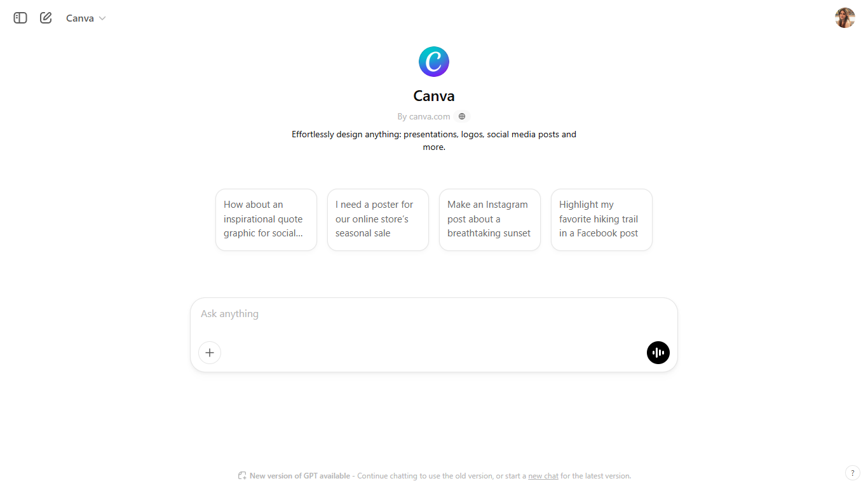Start voice mode with the waveform button
Image resolution: width=868 pixels, height=488 pixels.
(x=658, y=353)
